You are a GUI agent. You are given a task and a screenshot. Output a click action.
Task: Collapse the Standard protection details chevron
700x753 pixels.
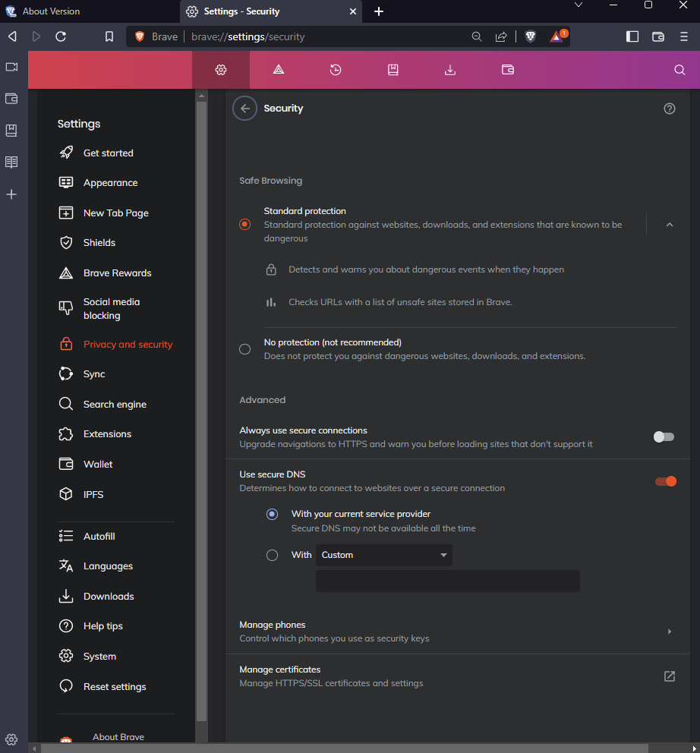(x=669, y=225)
